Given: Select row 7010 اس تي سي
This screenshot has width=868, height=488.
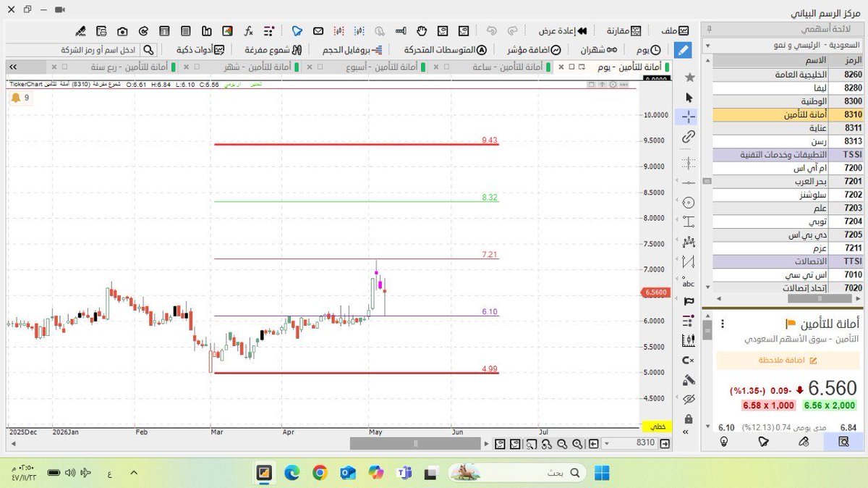Looking at the screenshot, I should pyautogui.click(x=788, y=275).
